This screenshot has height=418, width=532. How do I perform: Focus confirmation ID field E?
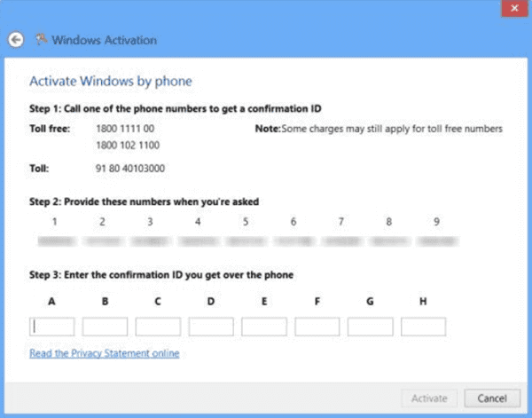click(264, 327)
